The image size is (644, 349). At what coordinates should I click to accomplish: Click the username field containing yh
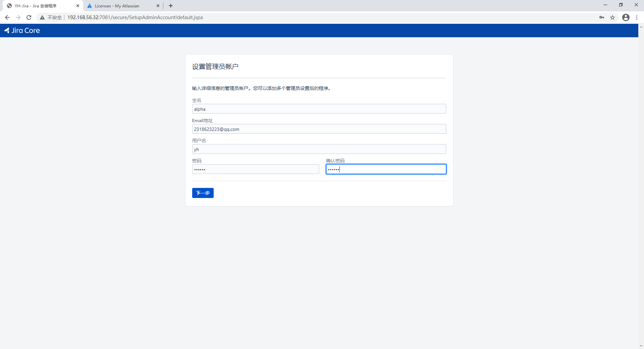click(319, 149)
